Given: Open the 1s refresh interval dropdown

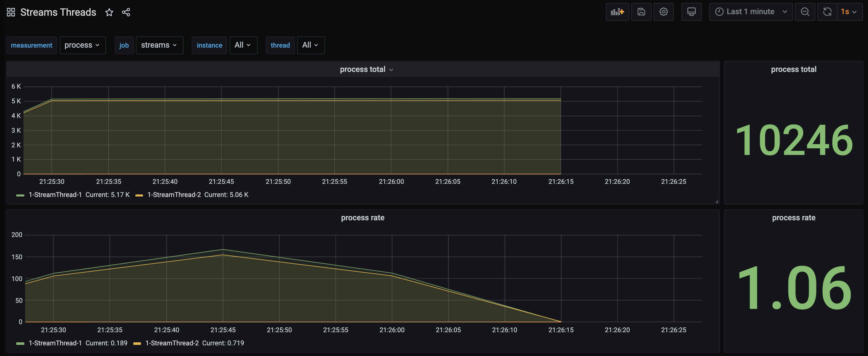Looking at the screenshot, I should (849, 12).
